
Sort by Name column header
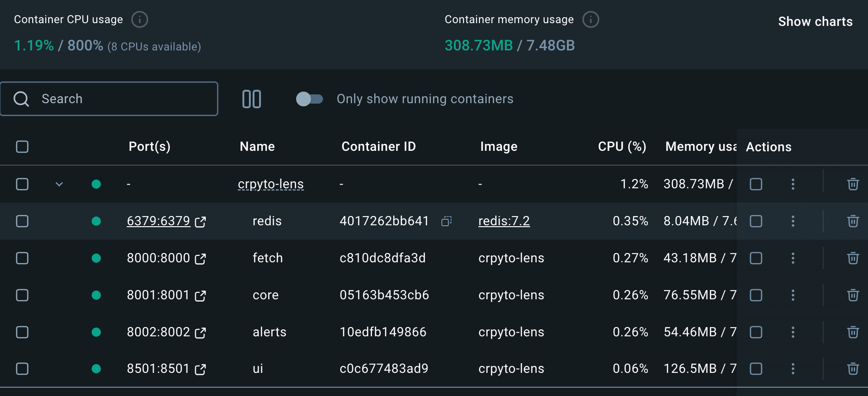pos(257,147)
